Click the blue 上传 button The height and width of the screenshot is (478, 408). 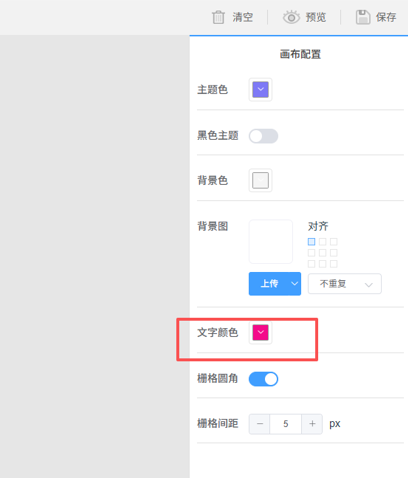coord(269,284)
